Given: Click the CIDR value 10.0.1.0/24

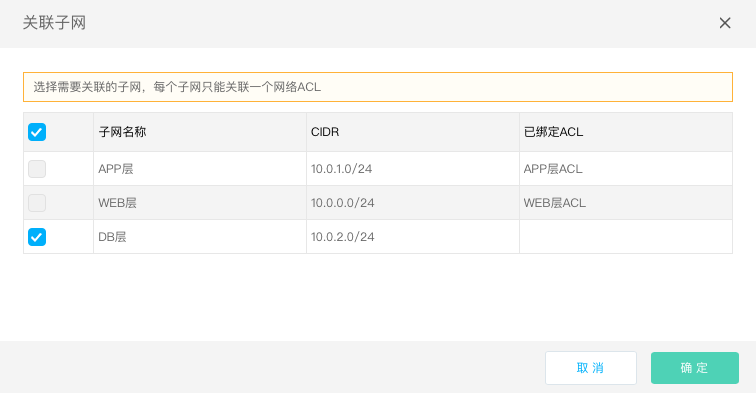Looking at the screenshot, I should 341,169.
